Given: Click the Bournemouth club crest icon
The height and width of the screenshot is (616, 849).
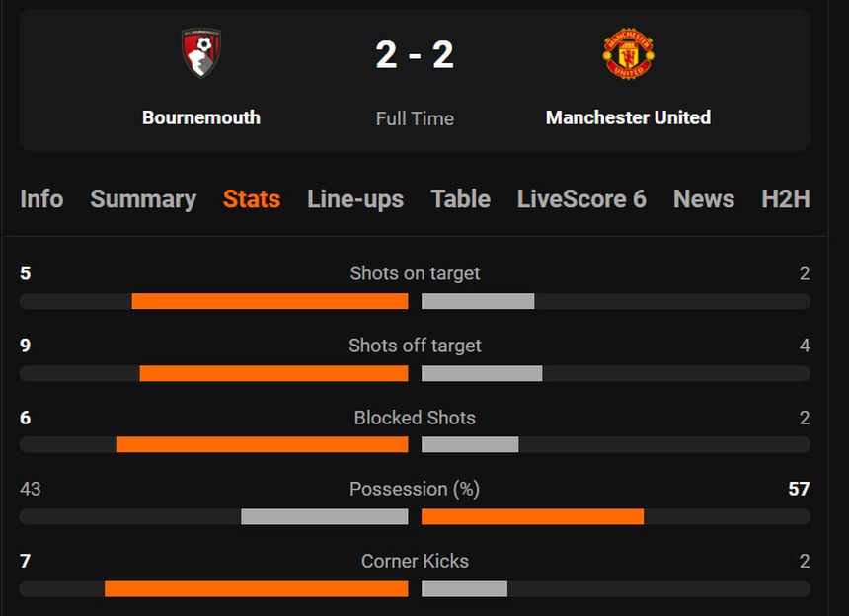Looking at the screenshot, I should [x=201, y=53].
